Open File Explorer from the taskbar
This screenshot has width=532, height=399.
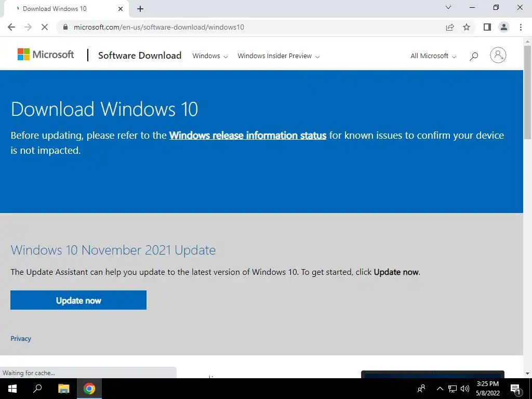[x=63, y=389]
